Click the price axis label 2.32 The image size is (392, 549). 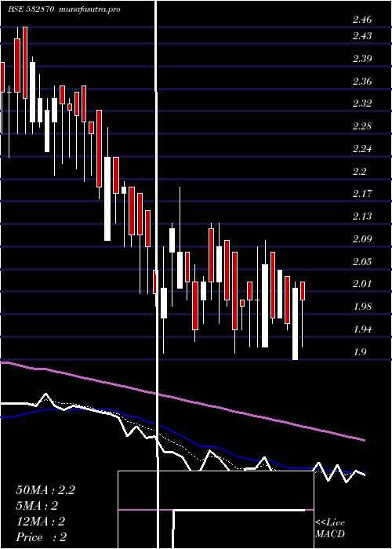click(x=362, y=104)
